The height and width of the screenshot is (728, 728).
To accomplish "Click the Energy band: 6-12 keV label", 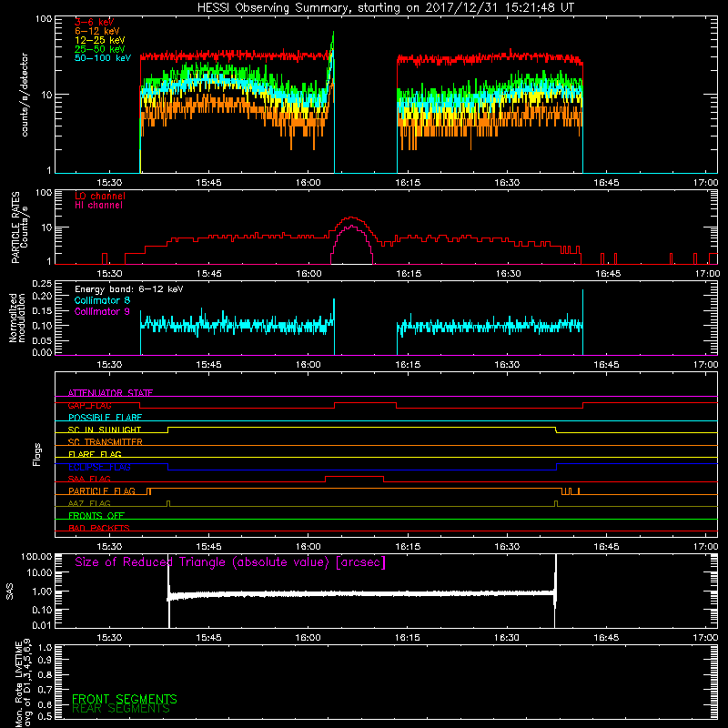I will pos(129,289).
